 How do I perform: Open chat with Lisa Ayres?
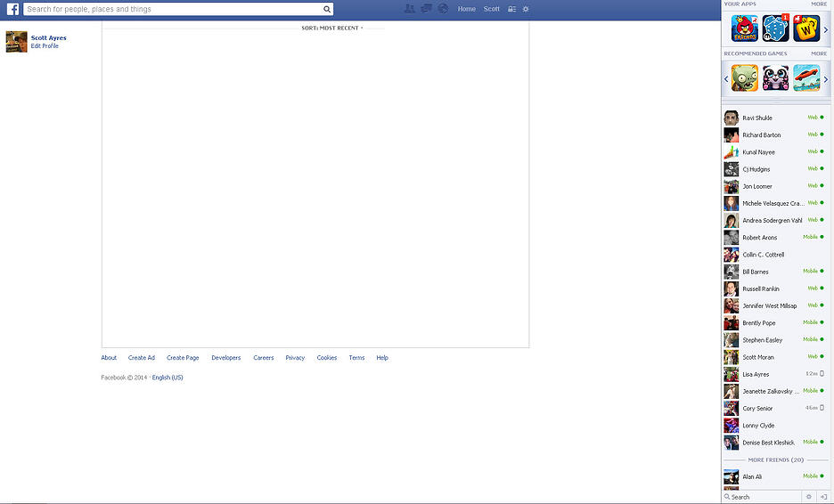(774, 374)
